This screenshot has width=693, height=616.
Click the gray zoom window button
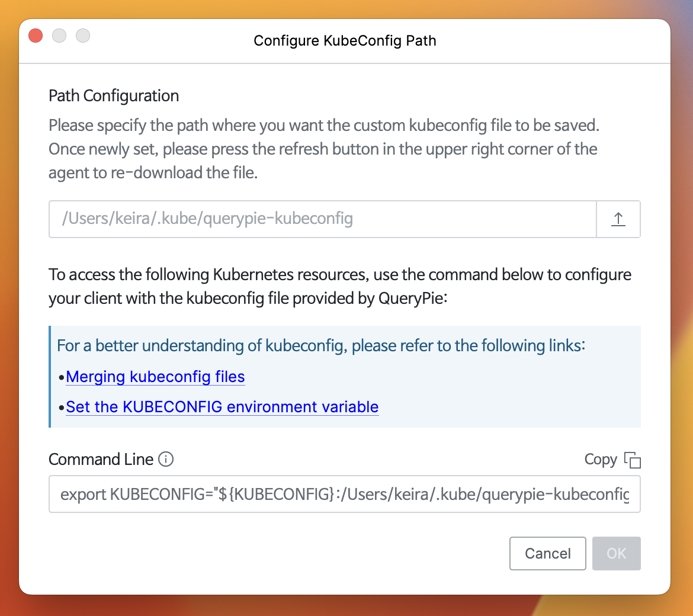(83, 36)
